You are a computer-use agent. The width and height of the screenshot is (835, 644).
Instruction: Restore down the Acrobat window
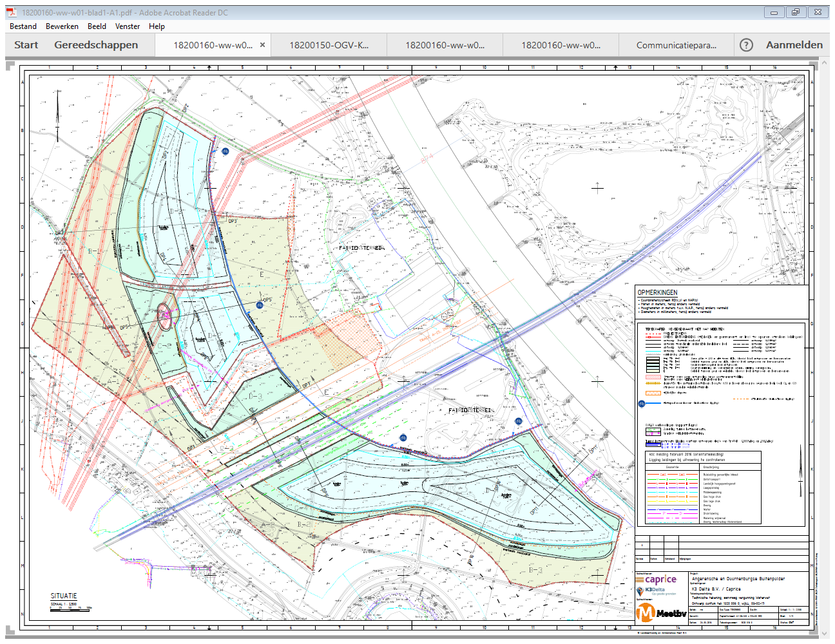pos(795,12)
